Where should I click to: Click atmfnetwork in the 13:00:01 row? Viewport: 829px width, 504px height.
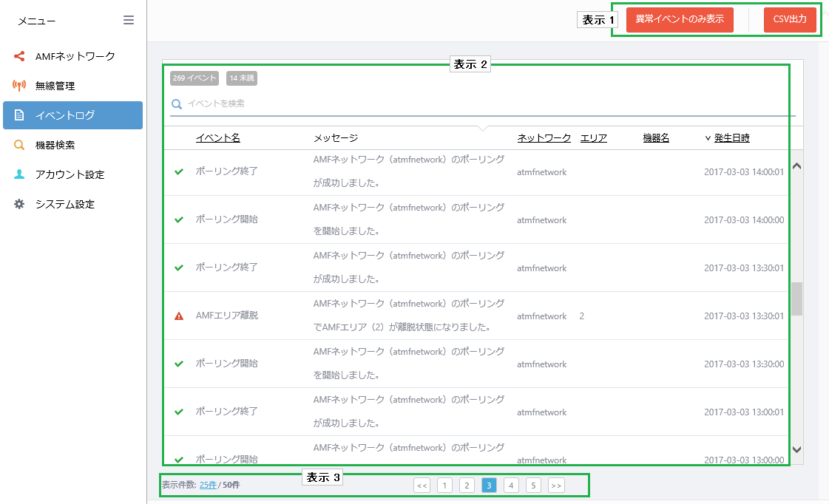click(x=541, y=412)
